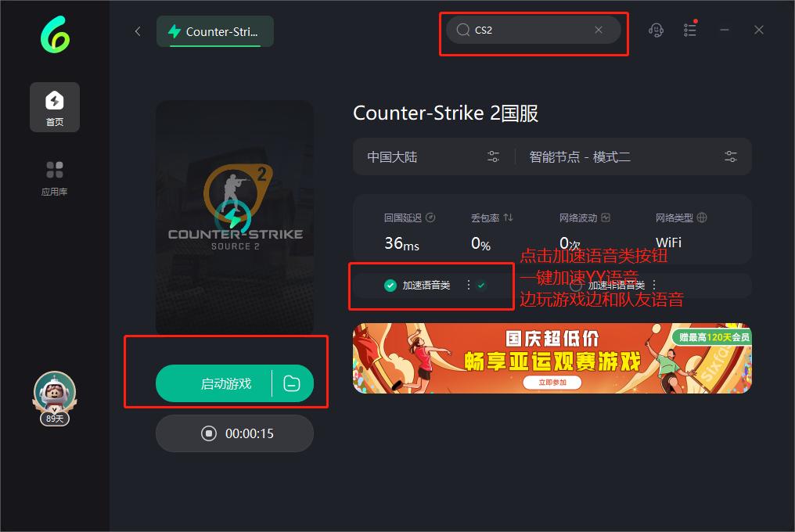Click the CS2 search field
The width and height of the screenshot is (795, 532).
coord(534,30)
